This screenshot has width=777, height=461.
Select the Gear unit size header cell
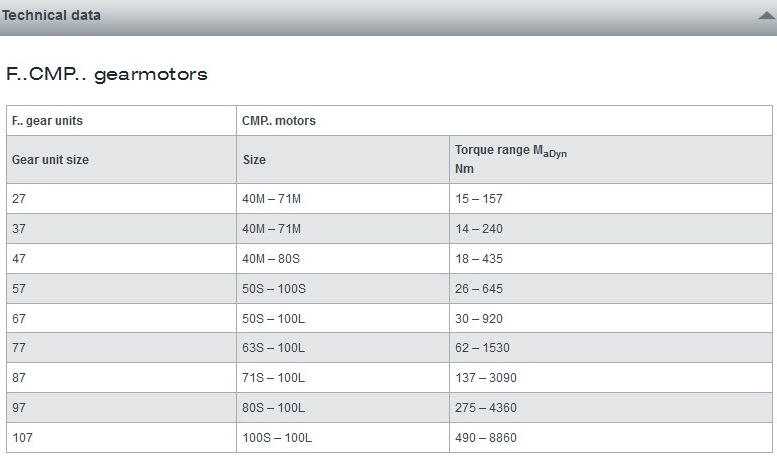click(x=121, y=160)
